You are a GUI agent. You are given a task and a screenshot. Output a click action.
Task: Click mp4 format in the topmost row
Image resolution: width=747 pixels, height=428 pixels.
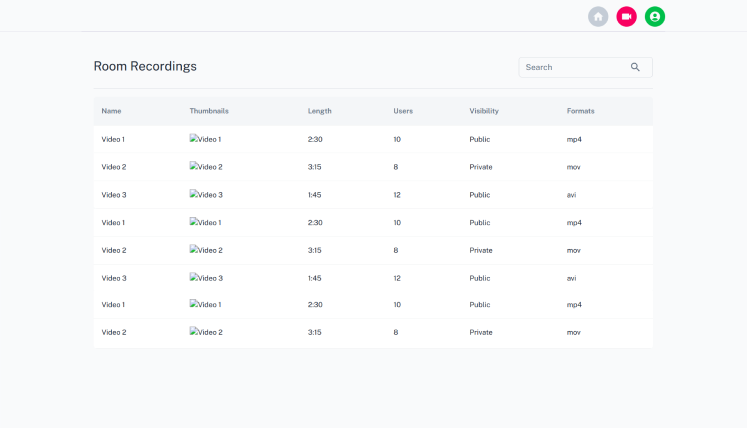[x=574, y=140]
